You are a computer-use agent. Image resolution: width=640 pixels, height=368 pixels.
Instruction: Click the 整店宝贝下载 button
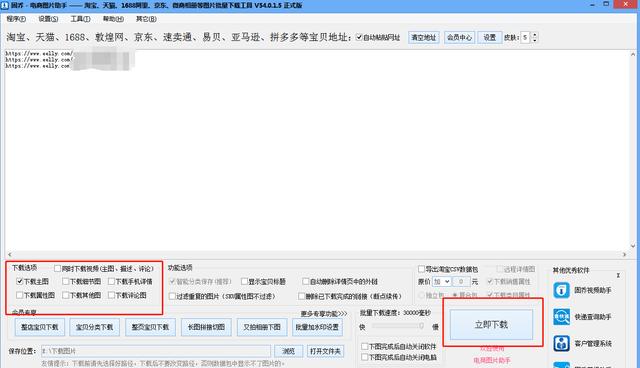click(40, 327)
